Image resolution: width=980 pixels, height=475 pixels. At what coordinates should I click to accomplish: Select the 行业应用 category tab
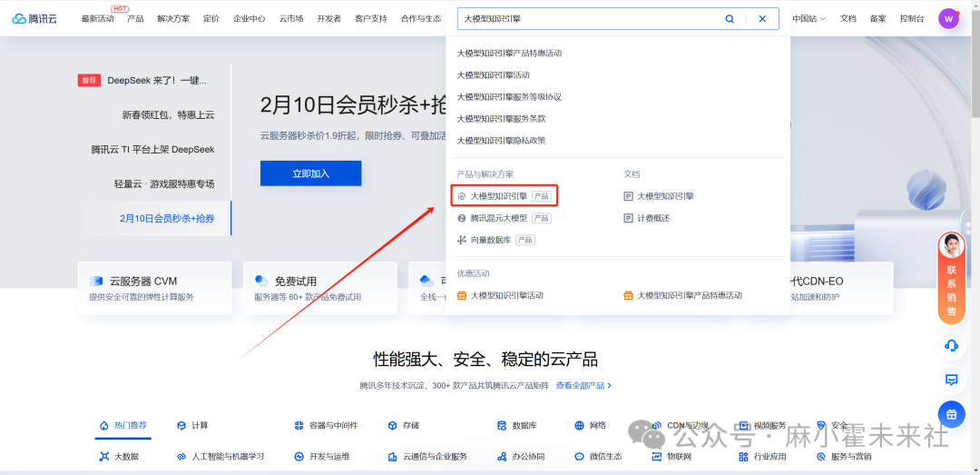762,457
